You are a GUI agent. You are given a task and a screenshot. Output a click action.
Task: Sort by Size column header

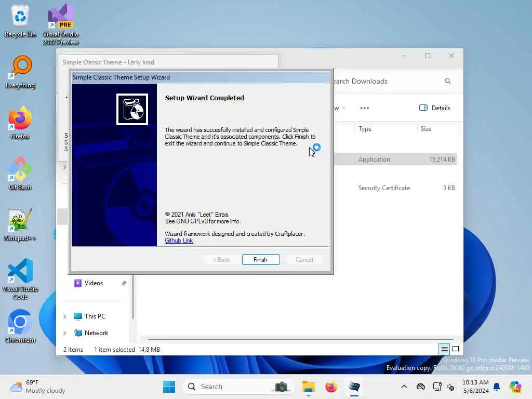coord(426,129)
